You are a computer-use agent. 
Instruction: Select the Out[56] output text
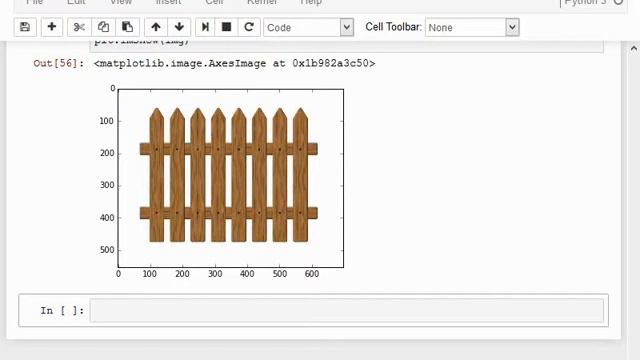(234, 63)
